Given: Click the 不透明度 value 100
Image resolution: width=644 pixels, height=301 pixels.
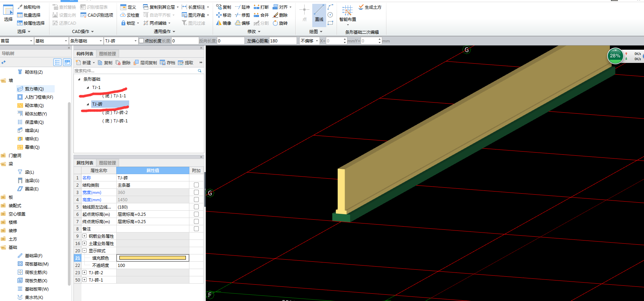Looking at the screenshot, I should coord(152,265).
